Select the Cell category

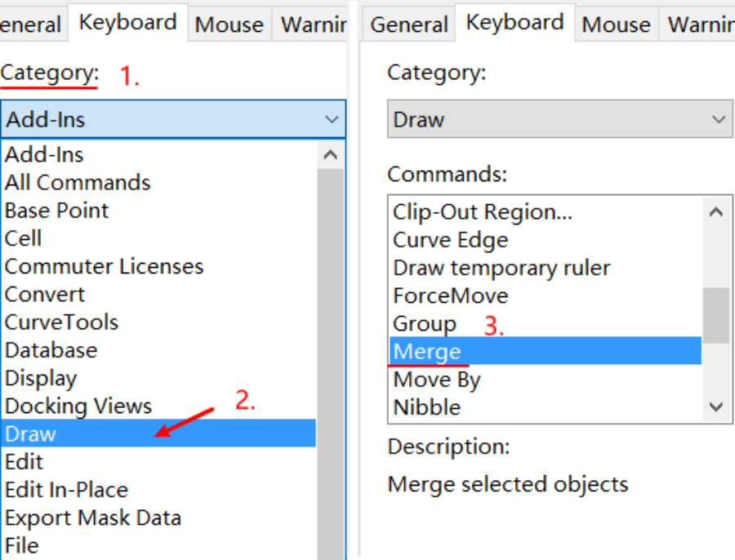(x=23, y=238)
